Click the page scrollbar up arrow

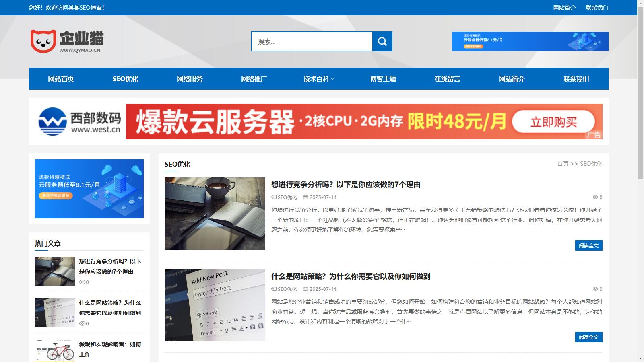point(640,3)
